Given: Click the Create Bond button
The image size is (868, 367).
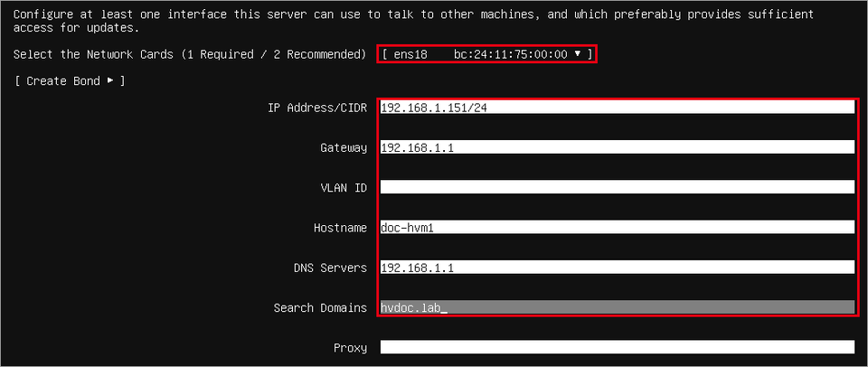Looking at the screenshot, I should pos(70,80).
